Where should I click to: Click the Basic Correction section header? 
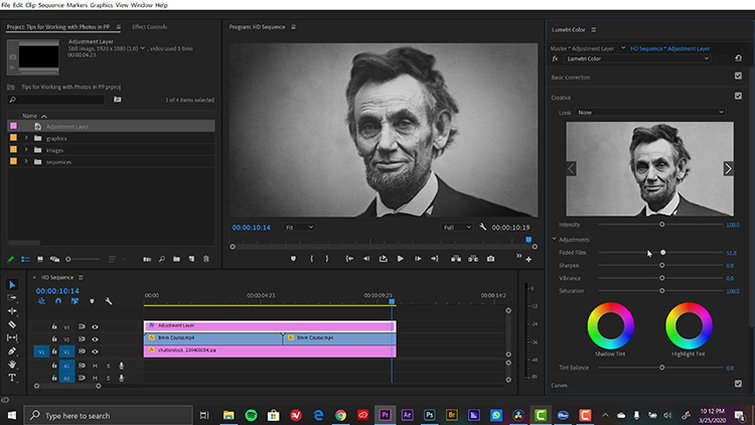pyautogui.click(x=572, y=78)
